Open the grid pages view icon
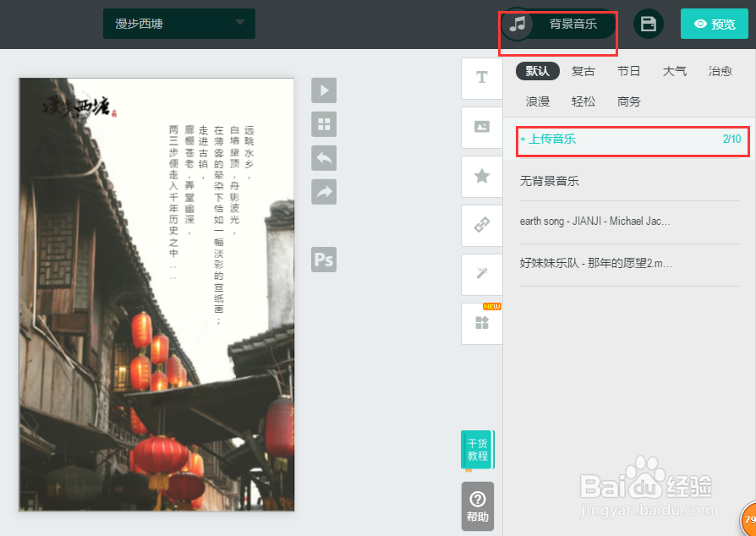Viewport: 756px width, 536px height. (324, 124)
